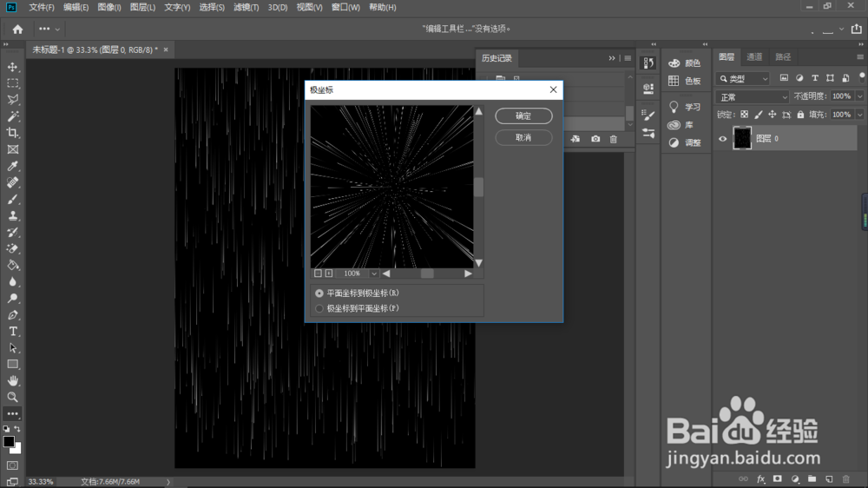
Task: Select the Rectangle shape tool
Action: click(13, 365)
